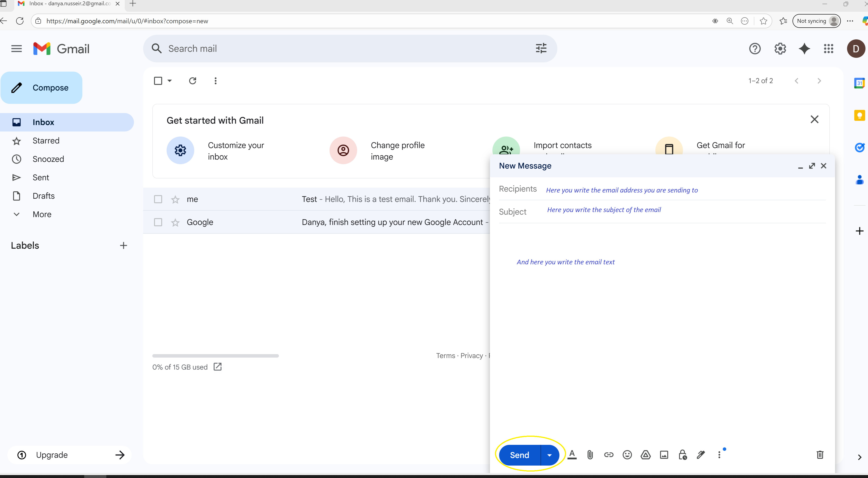The image size is (868, 478).
Task: Expand the More sidebar section
Action: click(42, 214)
